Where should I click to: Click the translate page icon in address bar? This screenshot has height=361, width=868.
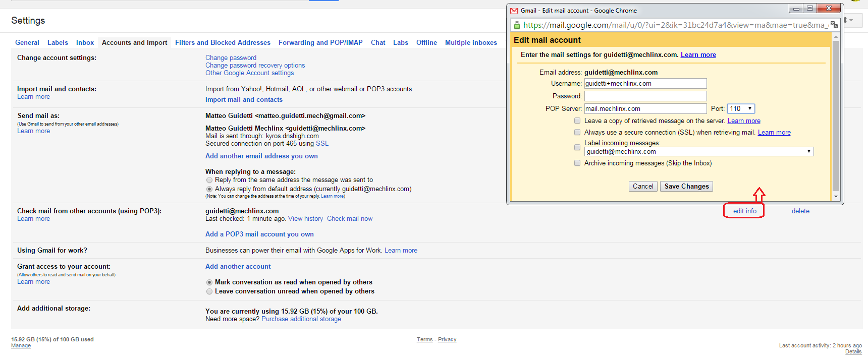[x=834, y=25]
